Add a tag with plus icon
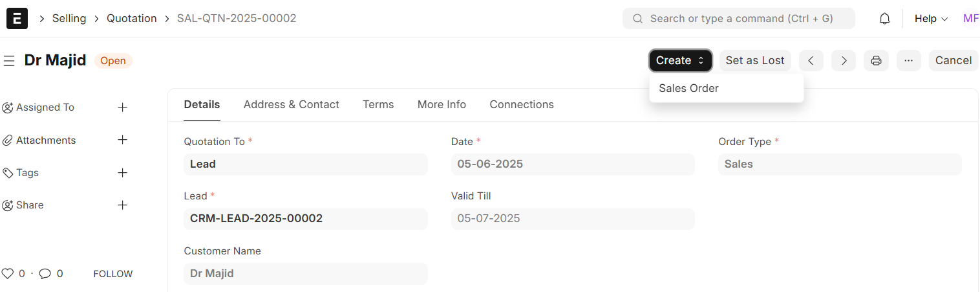 coord(122,173)
